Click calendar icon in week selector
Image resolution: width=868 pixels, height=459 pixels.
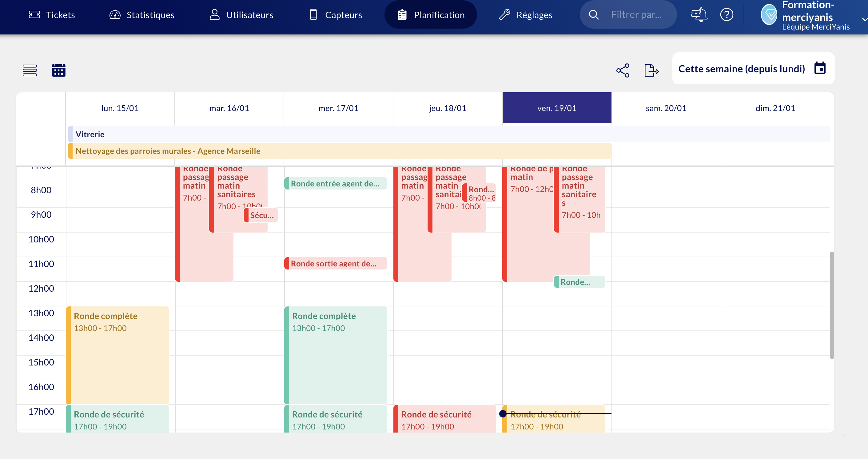click(x=820, y=68)
